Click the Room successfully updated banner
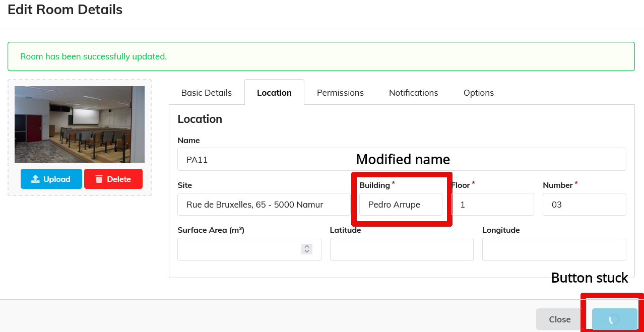This screenshot has height=332, width=644. pyautogui.click(x=321, y=56)
